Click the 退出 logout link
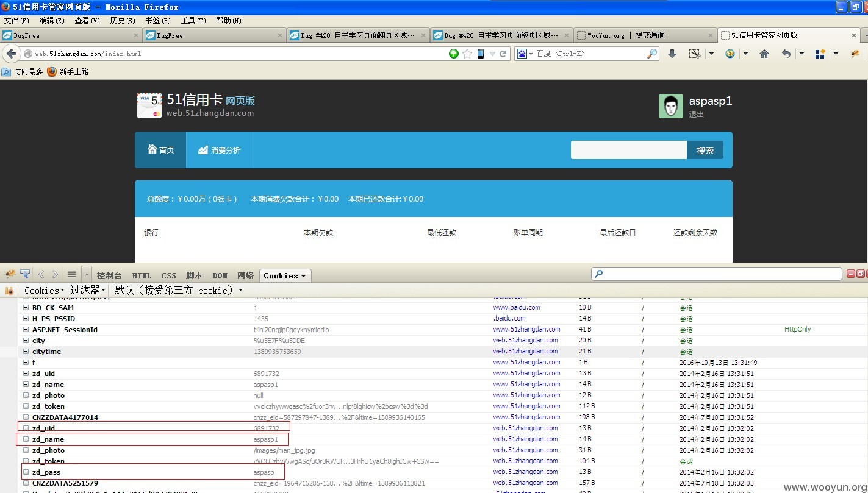Screen dimensions: 868x493 [697, 115]
